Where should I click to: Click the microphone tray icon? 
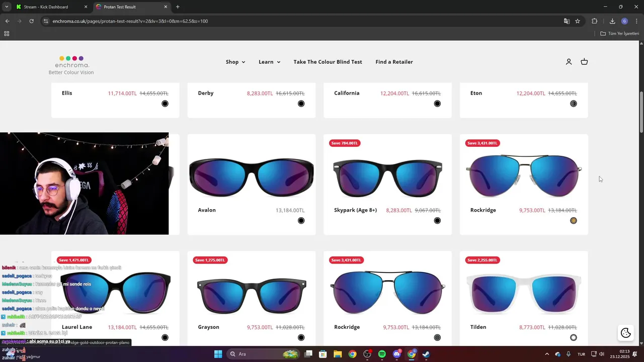tap(568, 354)
